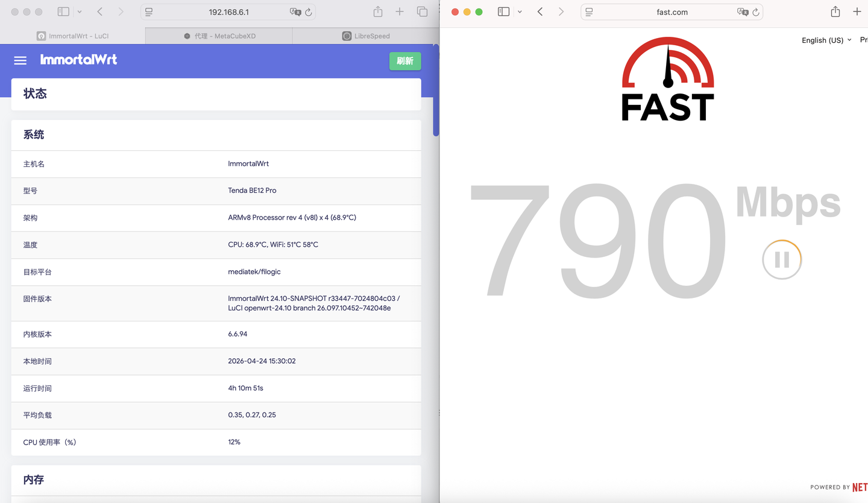Focus the 192.168.6.1 address bar

228,12
